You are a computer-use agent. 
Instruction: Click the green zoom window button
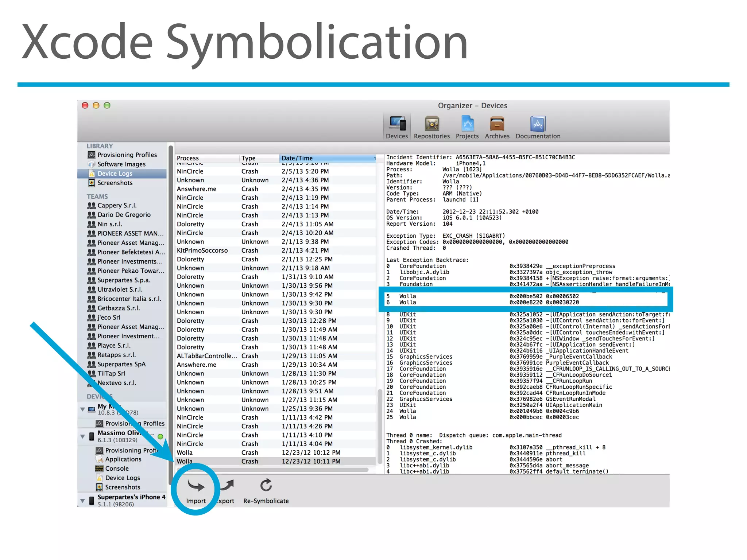[107, 105]
